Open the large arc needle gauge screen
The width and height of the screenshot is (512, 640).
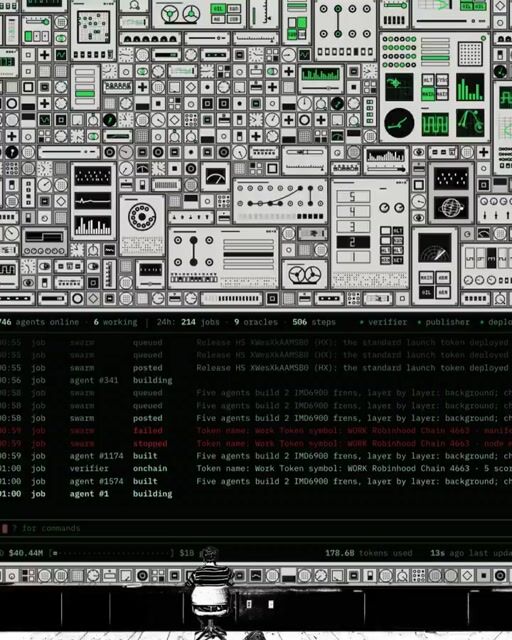click(215, 176)
